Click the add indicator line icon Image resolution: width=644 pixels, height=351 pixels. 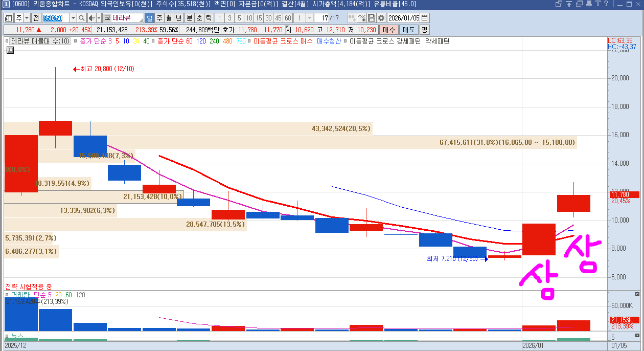click(x=362, y=18)
